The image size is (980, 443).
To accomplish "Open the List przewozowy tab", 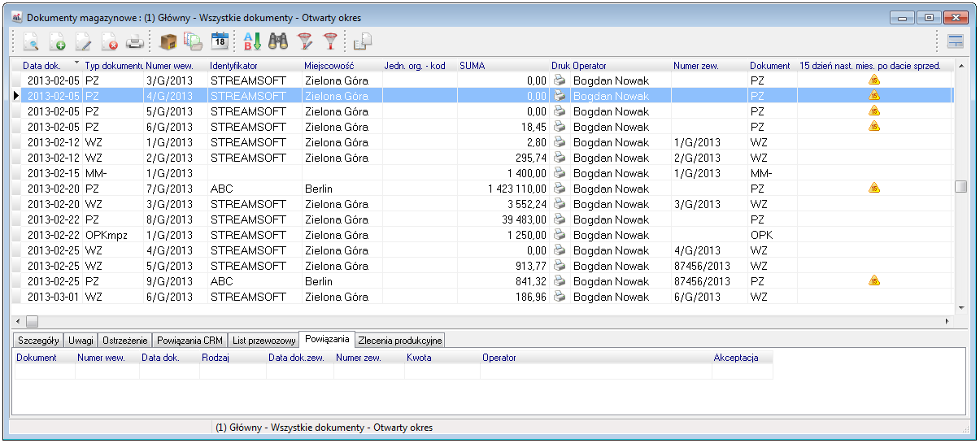I will 264,340.
